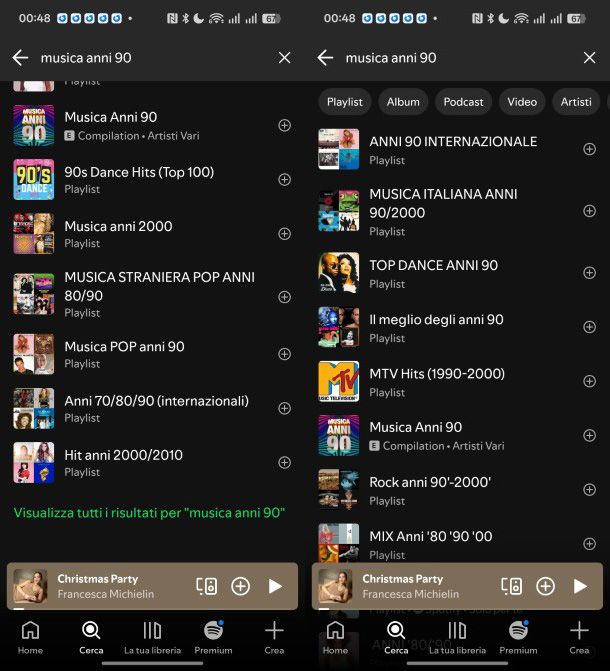Screen dimensions: 610x671
Task: Filter results by Video chip
Action: (521, 102)
